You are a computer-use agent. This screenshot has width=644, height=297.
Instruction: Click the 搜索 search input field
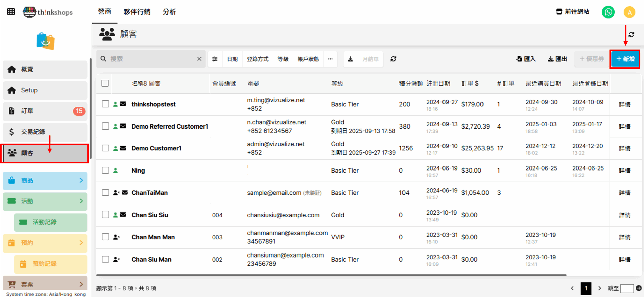pos(151,59)
